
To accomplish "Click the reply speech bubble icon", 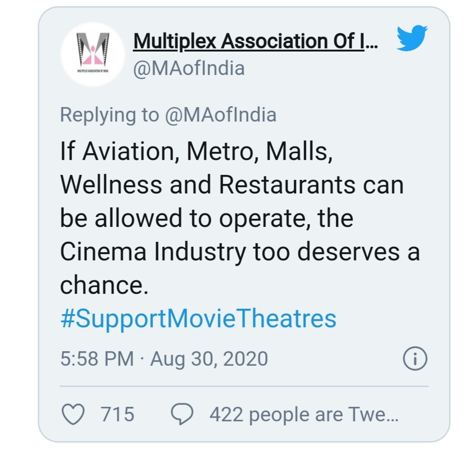I will pyautogui.click(x=182, y=414).
